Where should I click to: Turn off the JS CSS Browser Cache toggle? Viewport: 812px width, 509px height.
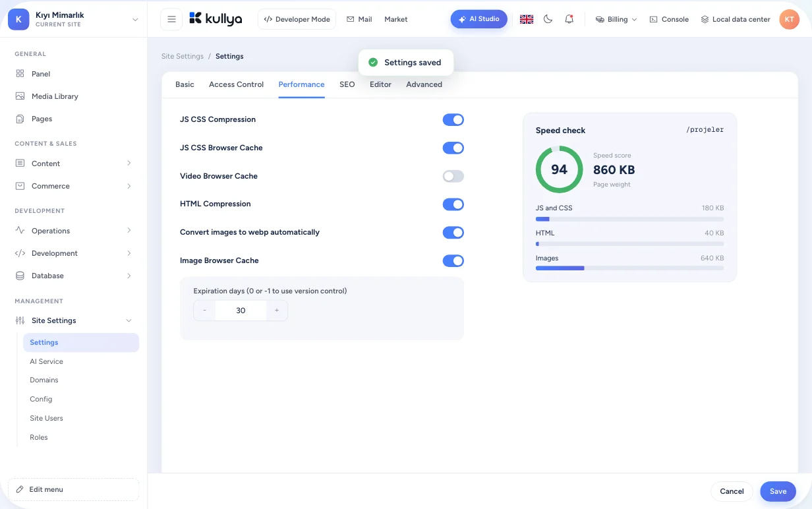tap(453, 148)
